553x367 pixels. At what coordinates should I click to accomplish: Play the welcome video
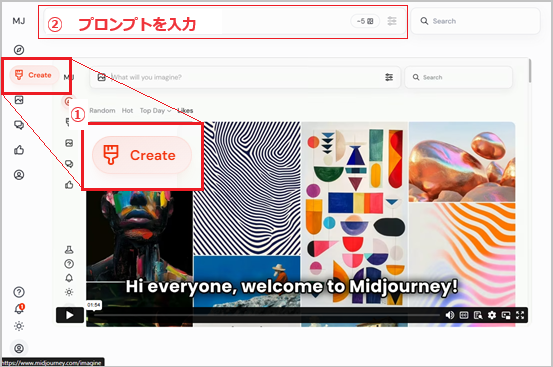click(x=70, y=315)
